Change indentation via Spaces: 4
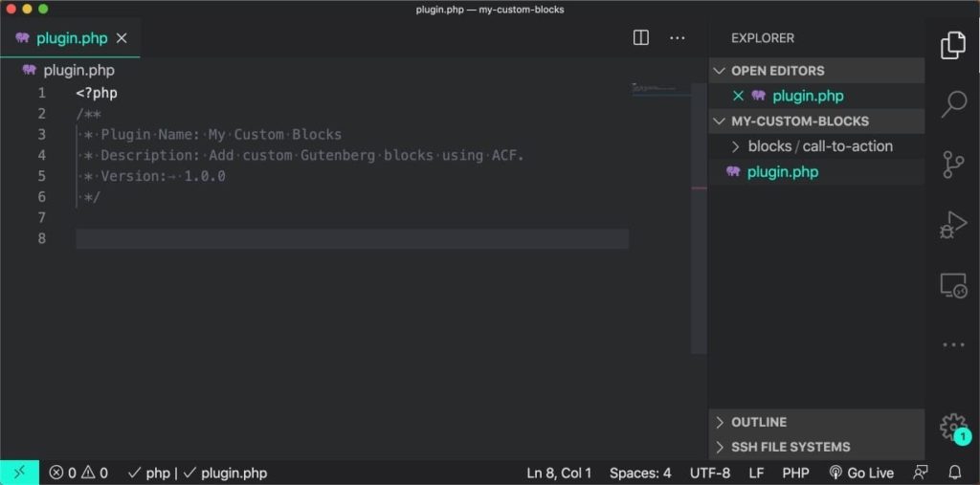 640,474
